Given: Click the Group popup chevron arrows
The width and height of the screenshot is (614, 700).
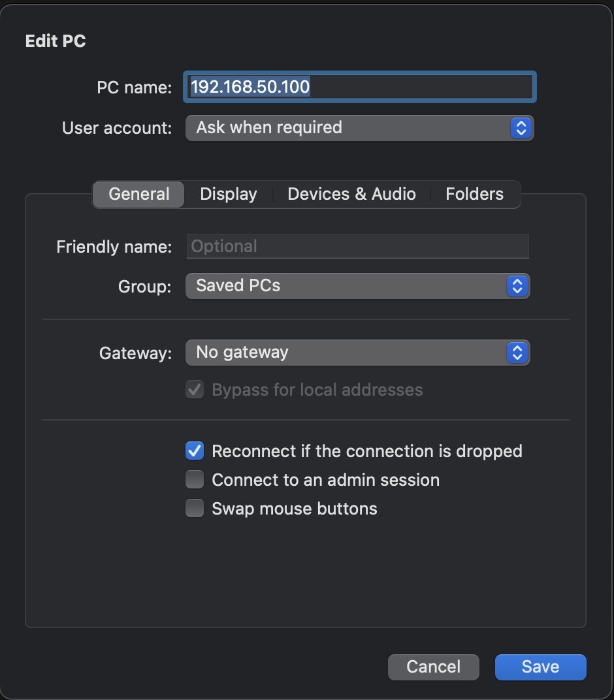Looking at the screenshot, I should pos(517,286).
